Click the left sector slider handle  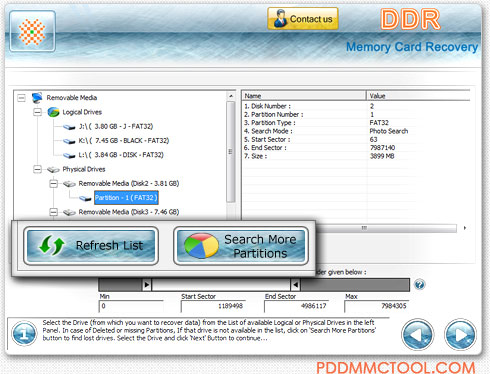[x=147, y=285]
